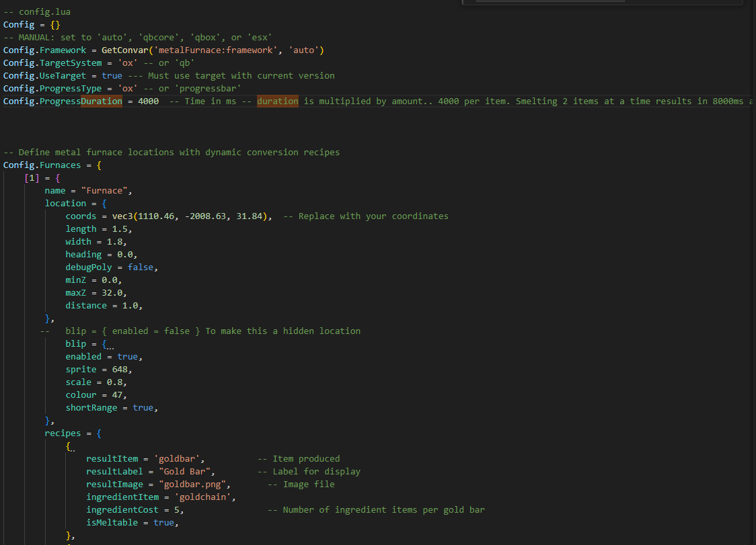The height and width of the screenshot is (545, 756).
Task: Click the "goldbar.png" resultImage string
Action: pyautogui.click(x=194, y=485)
